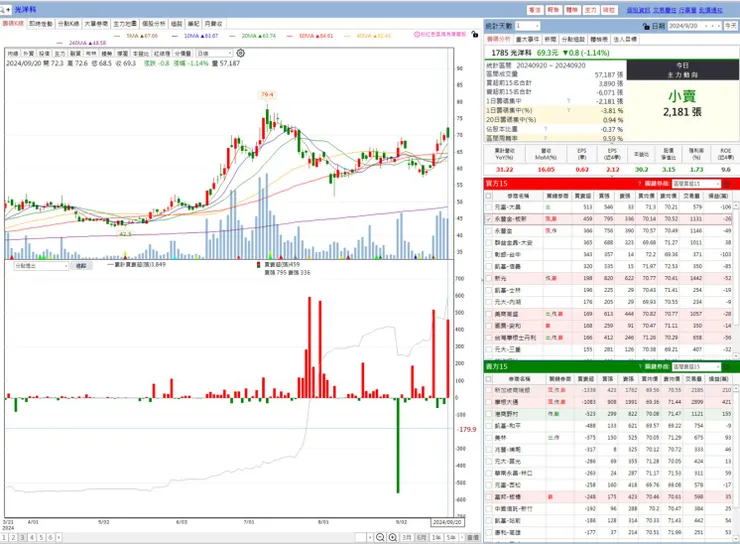The height and width of the screenshot is (544, 740).
Task: Open the 分點進出 indicator dropdown
Action: [41, 266]
